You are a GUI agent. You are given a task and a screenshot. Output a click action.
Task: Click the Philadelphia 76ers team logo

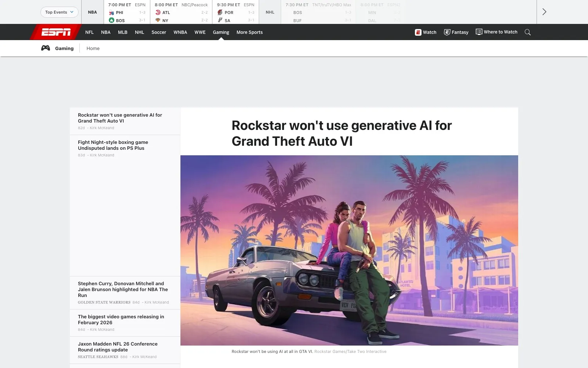click(x=111, y=13)
